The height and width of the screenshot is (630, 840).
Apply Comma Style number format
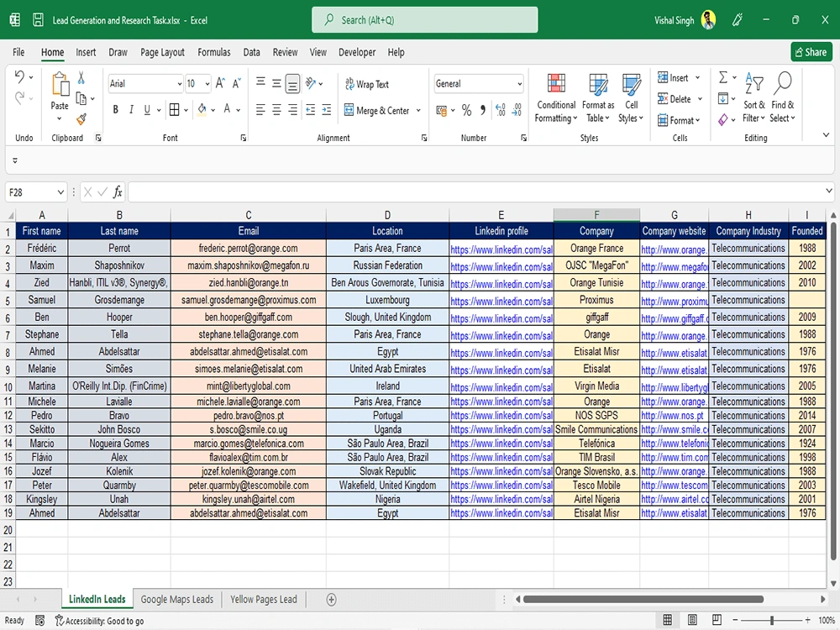pyautogui.click(x=483, y=110)
